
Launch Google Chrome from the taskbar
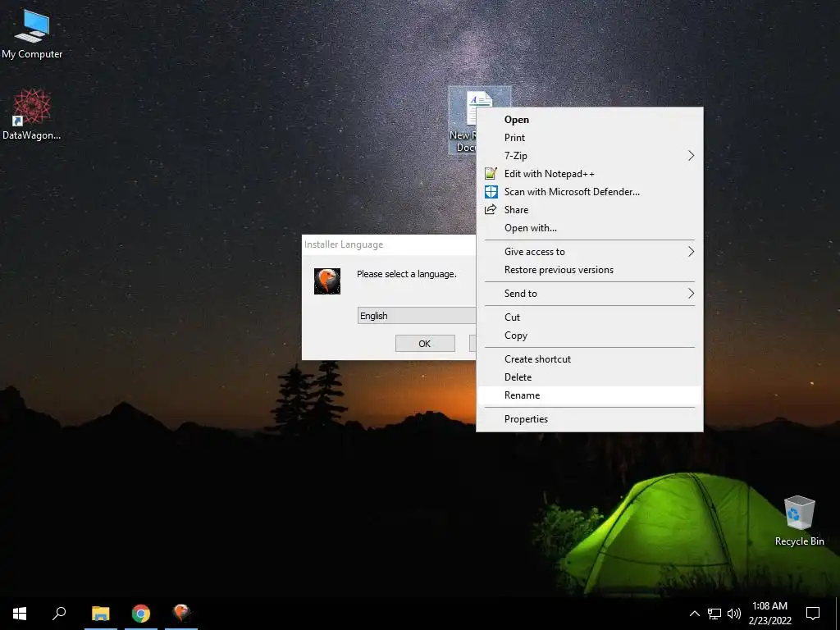point(141,614)
